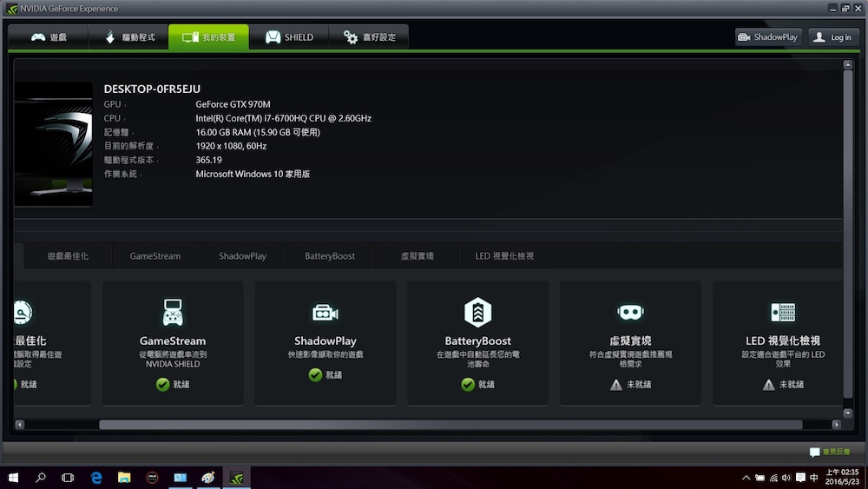The image size is (868, 489).
Task: Click the GameStream controller icon on its card
Action: (x=173, y=313)
